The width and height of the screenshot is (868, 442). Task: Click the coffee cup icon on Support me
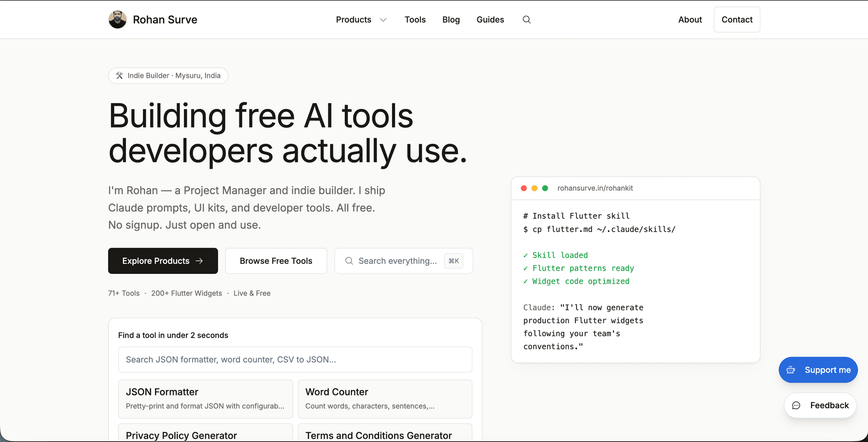[x=791, y=370]
